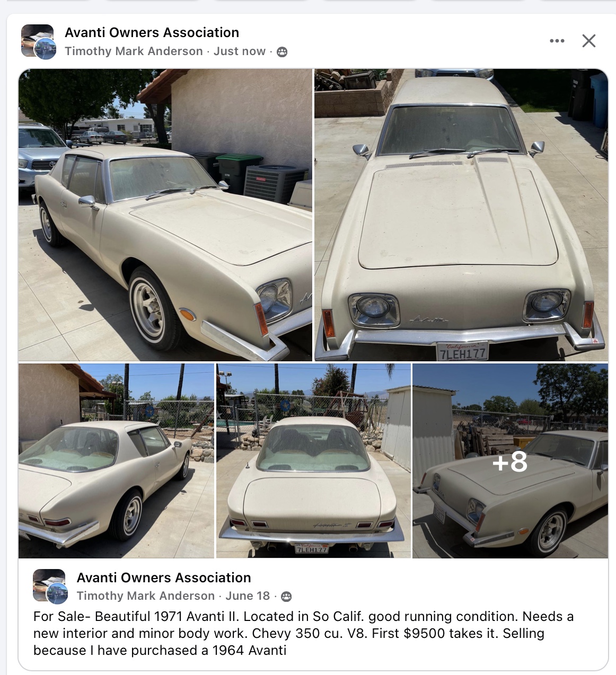Open the June 18 original post timestamp
The width and height of the screenshot is (616, 675).
(248, 596)
